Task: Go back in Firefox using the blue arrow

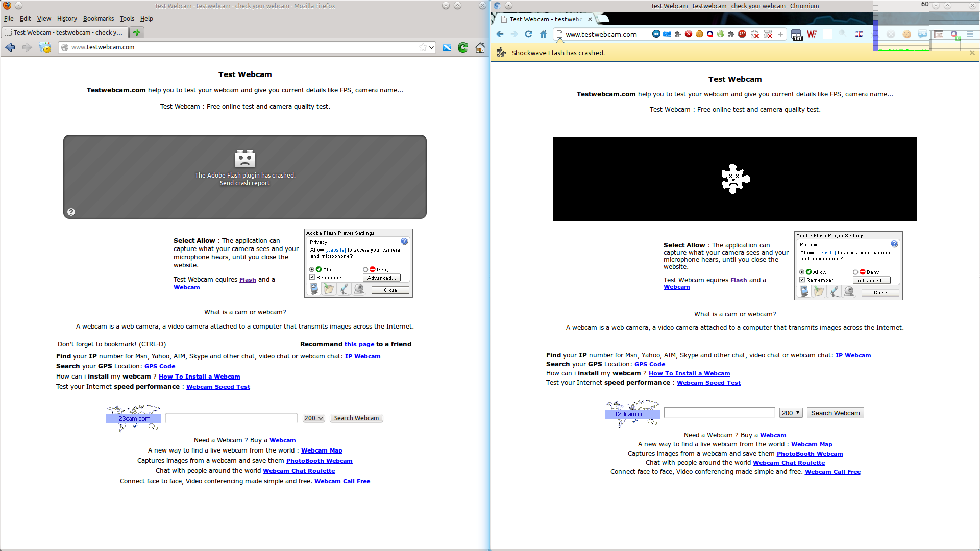Action: click(x=10, y=47)
